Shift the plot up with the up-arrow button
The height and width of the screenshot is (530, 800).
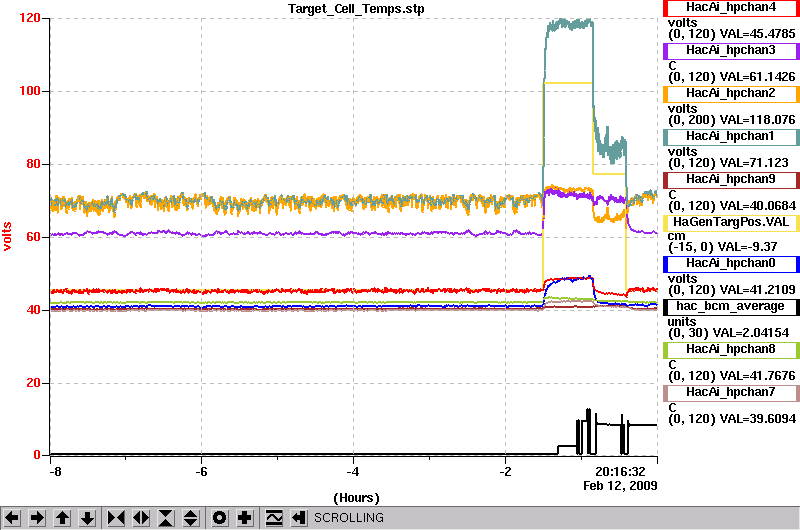[x=62, y=518]
